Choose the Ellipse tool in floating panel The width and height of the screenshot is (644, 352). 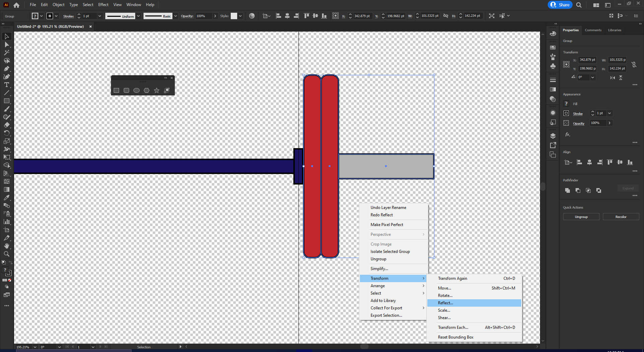pyautogui.click(x=137, y=90)
